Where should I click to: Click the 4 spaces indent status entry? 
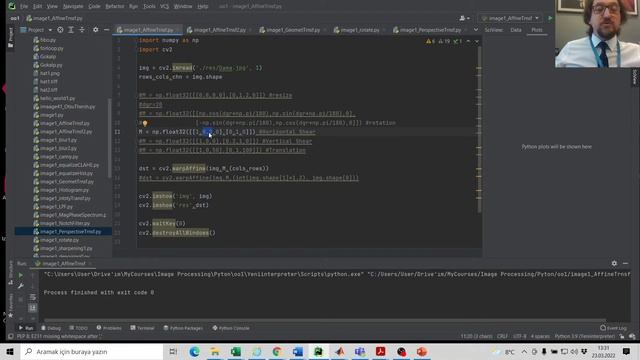pyautogui.click(x=540, y=336)
